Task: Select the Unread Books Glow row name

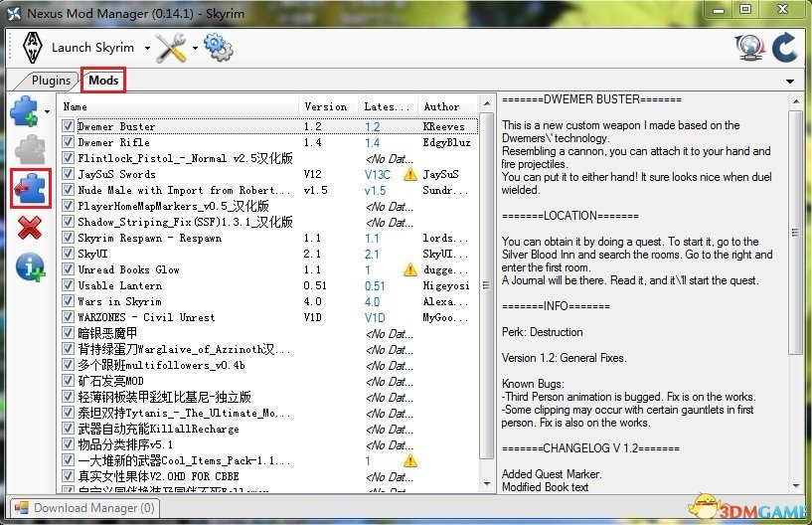Action: pos(128,269)
